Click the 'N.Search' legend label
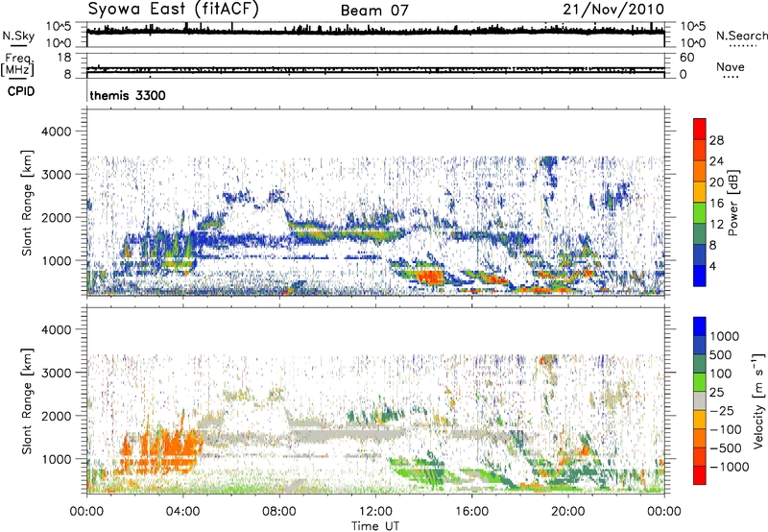The image size is (768, 532). (x=741, y=36)
